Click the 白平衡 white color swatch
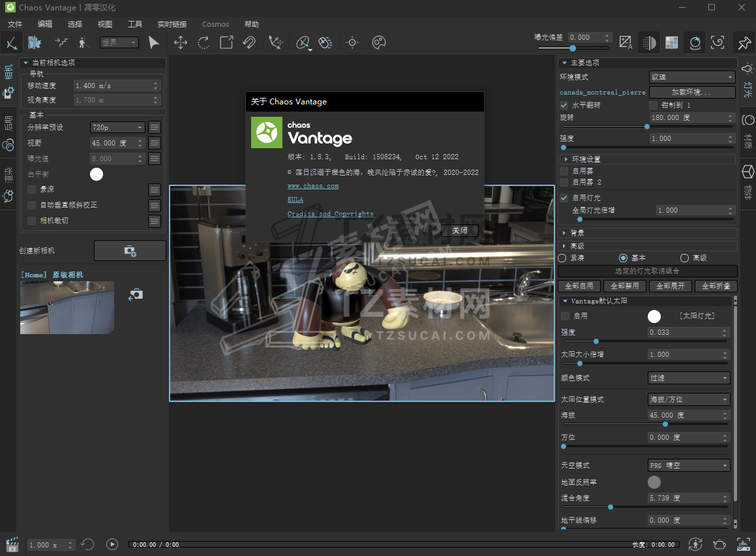This screenshot has height=556, width=756. (x=97, y=174)
